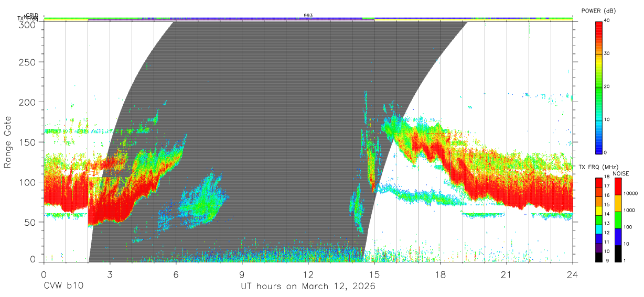The height and width of the screenshot is (297, 644).
Task: Click the Range Gate y-axis label
Action: (8, 142)
